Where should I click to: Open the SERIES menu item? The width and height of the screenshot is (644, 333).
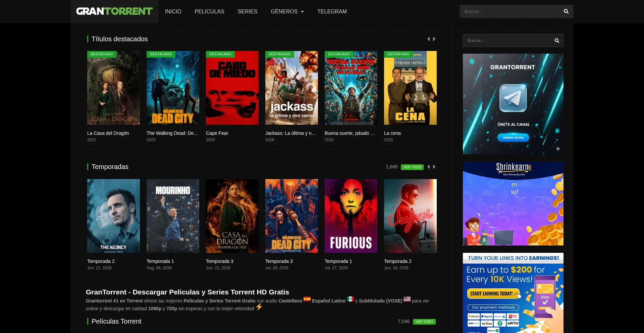click(x=248, y=11)
